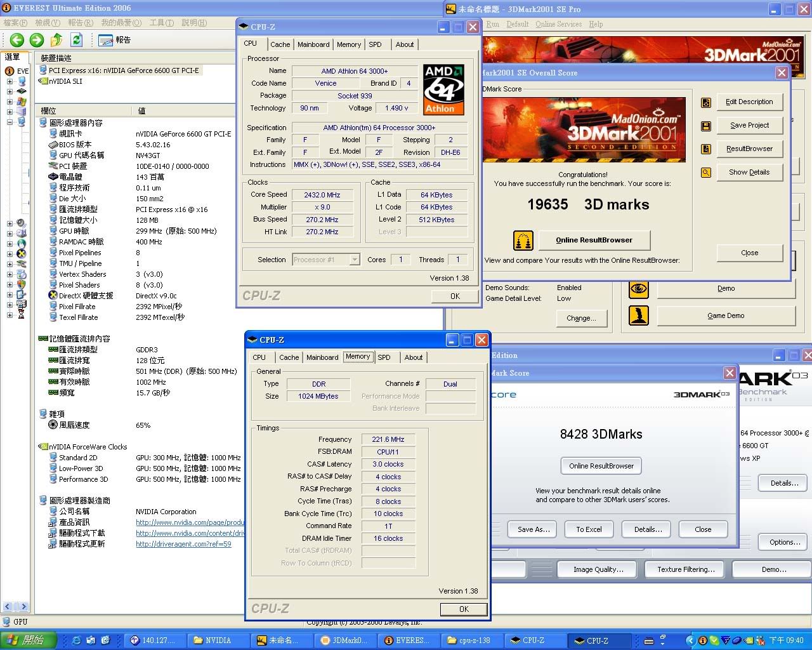Open the Online Services menu in 3DMark2001
This screenshot has height=650, width=812.
point(558,24)
